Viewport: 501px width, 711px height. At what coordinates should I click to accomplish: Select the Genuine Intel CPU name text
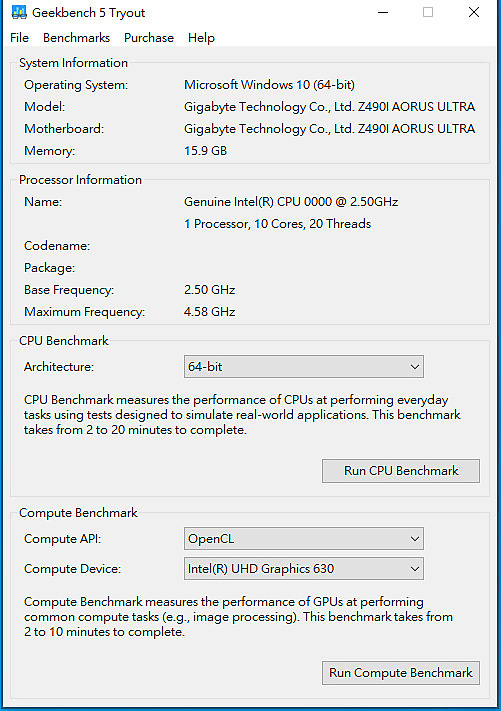click(x=291, y=202)
